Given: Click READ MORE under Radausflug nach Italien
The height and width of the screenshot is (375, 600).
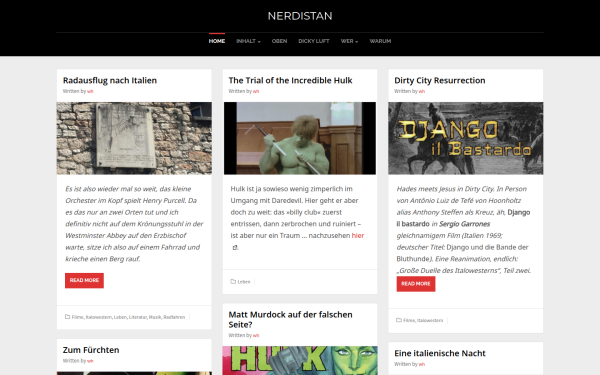Looking at the screenshot, I should (84, 280).
